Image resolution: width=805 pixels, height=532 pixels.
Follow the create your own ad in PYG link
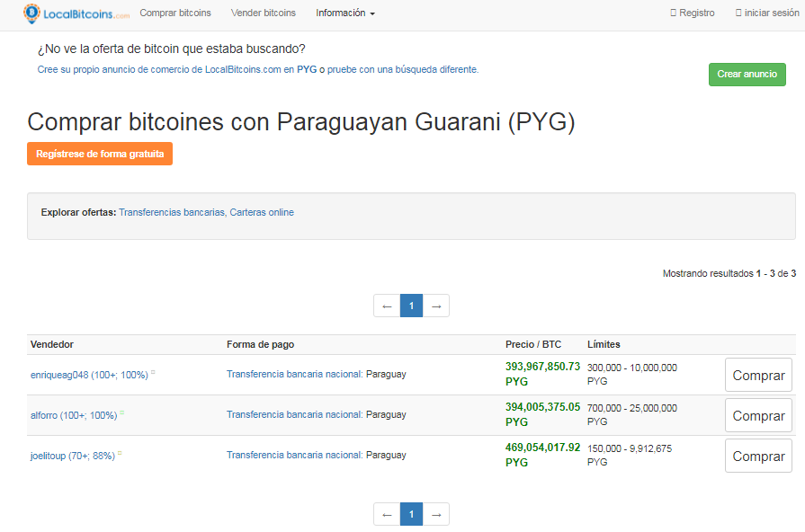pyautogui.click(x=177, y=69)
